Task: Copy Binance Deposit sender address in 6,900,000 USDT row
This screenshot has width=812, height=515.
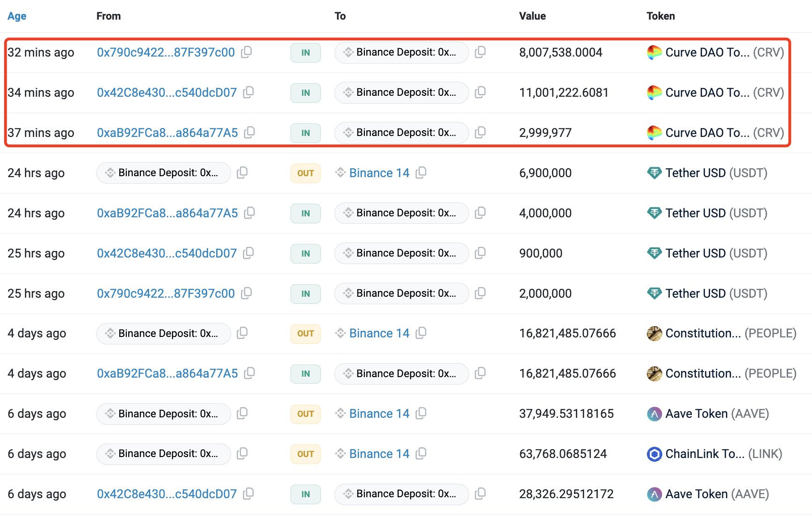Action: [x=242, y=172]
